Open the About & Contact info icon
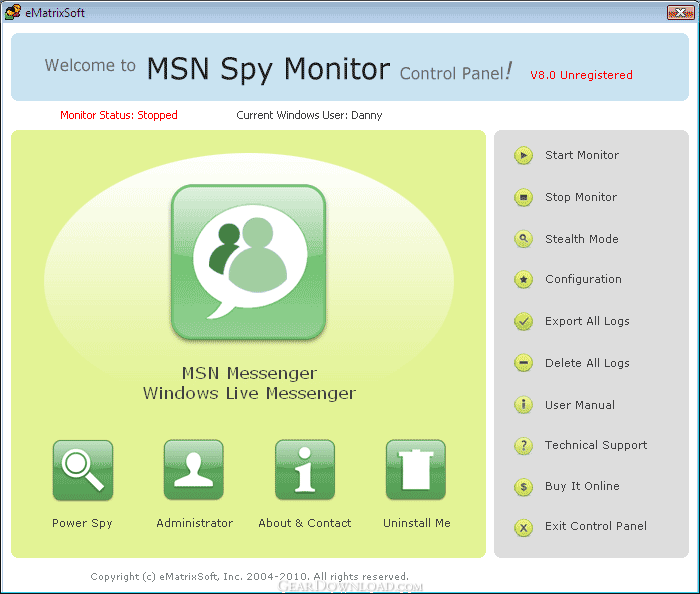700x594 pixels. (x=305, y=470)
